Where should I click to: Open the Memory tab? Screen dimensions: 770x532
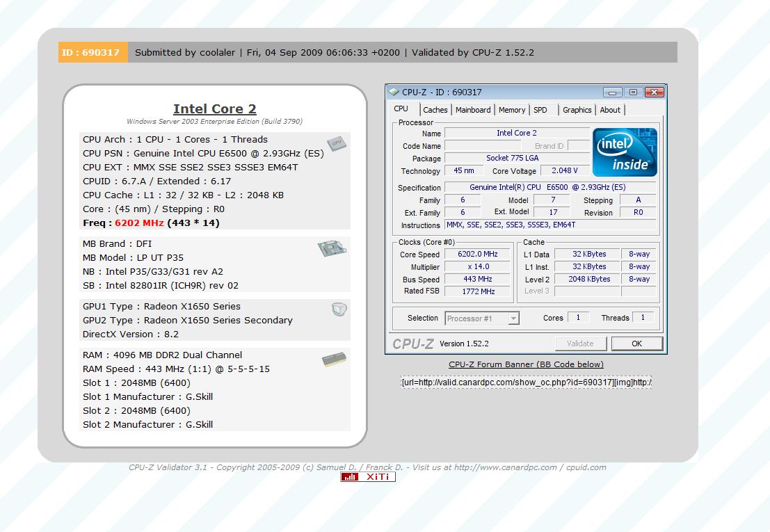click(512, 110)
